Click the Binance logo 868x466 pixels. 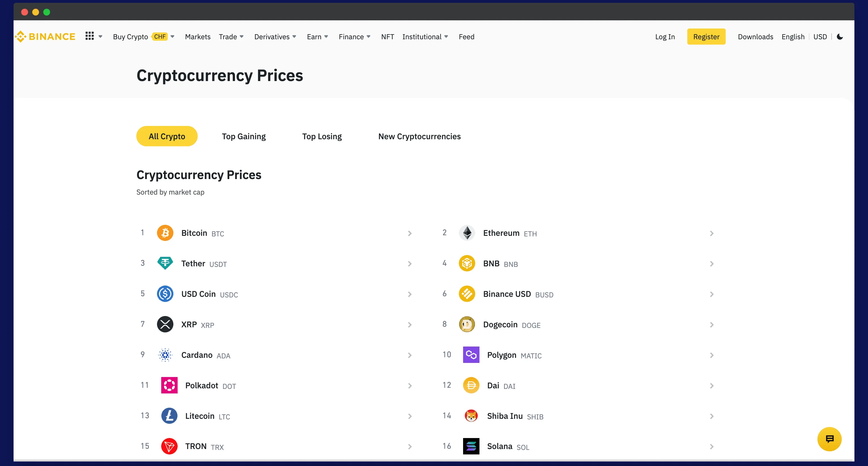(45, 36)
